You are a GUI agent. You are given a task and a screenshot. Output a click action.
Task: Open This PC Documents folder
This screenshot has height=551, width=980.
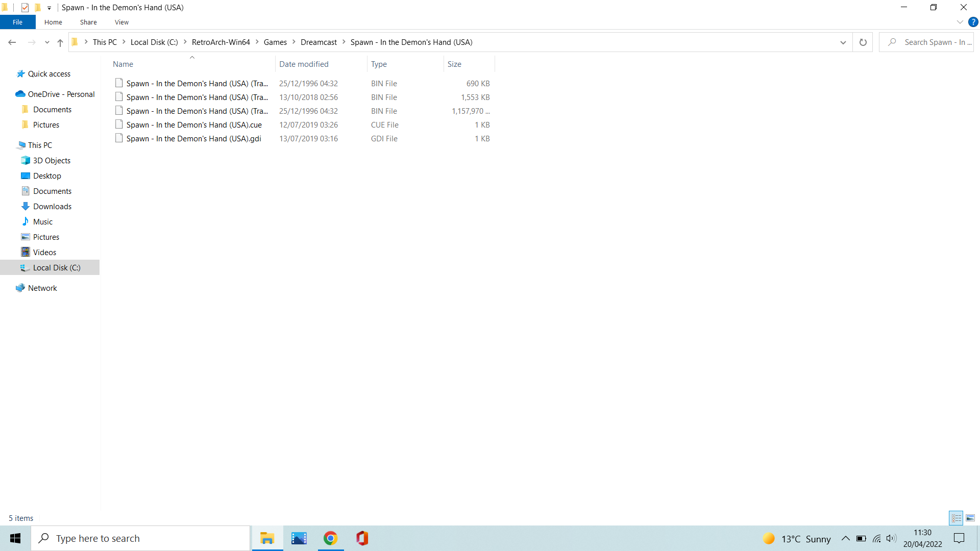[52, 191]
